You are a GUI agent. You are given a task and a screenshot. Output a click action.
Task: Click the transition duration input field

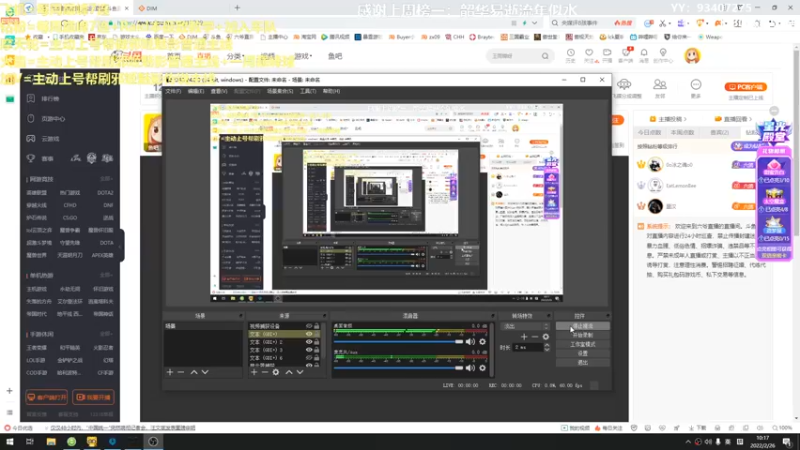pyautogui.click(x=528, y=347)
